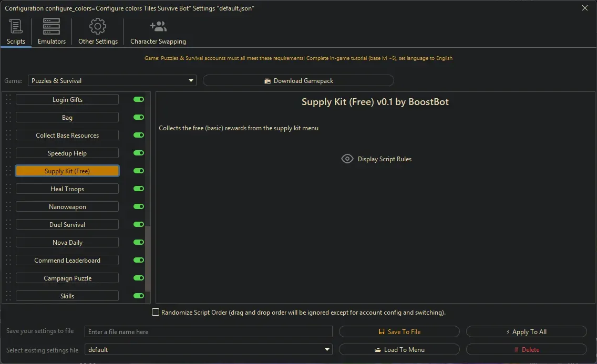Image resolution: width=597 pixels, height=364 pixels.
Task: Switch to the Scripts tab
Action: click(15, 32)
